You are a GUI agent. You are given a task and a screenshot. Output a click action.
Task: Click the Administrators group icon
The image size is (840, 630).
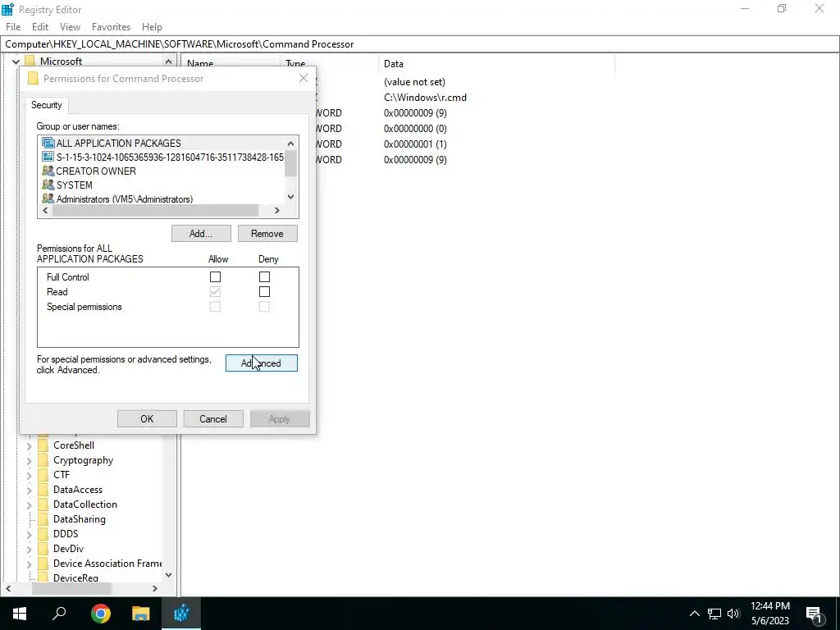click(48, 199)
